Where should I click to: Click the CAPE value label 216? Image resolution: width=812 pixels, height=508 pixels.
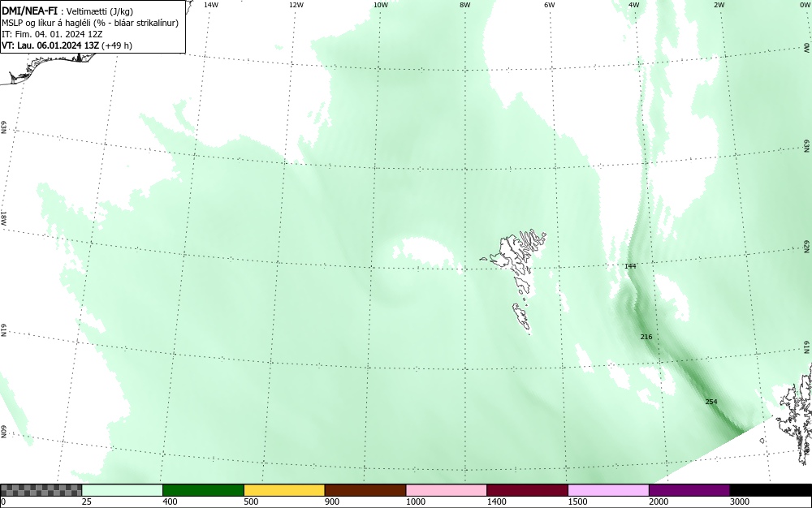click(646, 337)
